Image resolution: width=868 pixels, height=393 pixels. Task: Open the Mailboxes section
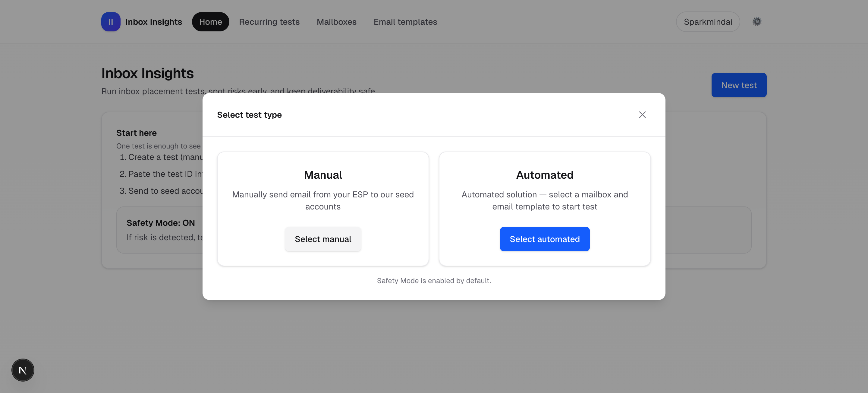click(x=336, y=22)
